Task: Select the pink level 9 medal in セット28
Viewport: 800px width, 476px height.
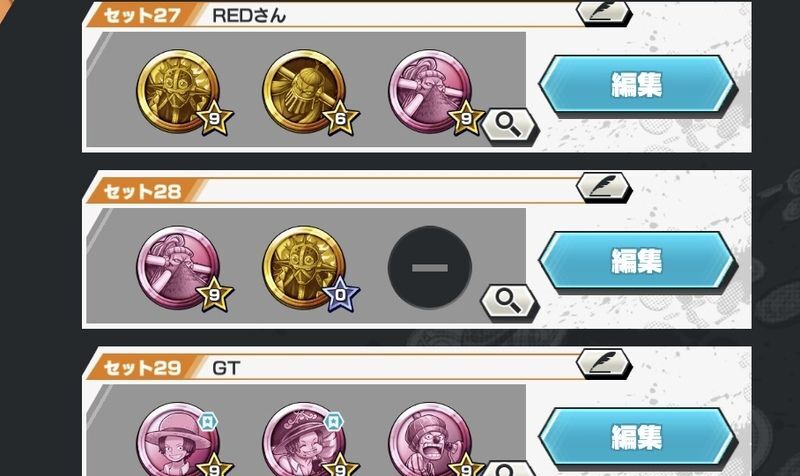Action: click(179, 268)
